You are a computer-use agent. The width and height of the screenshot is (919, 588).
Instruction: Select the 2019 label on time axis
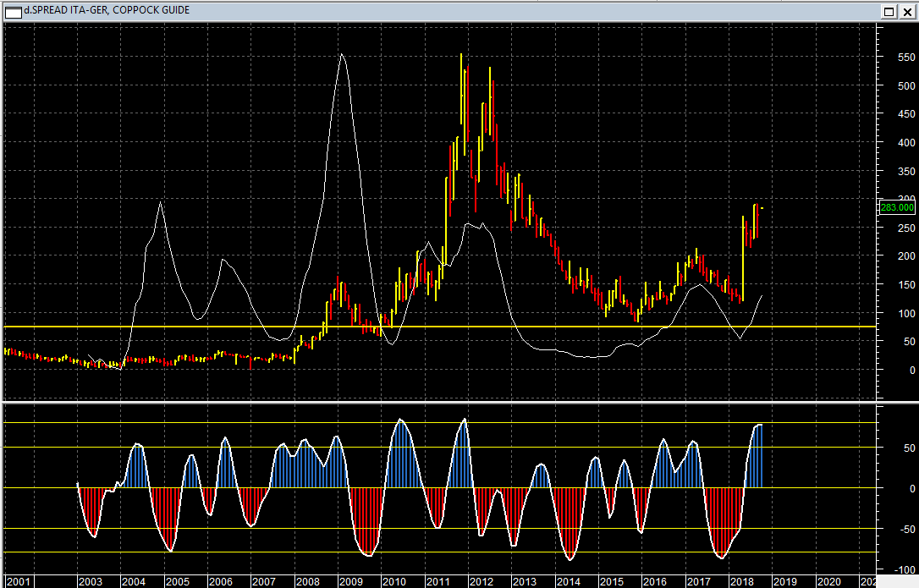pyautogui.click(x=784, y=581)
